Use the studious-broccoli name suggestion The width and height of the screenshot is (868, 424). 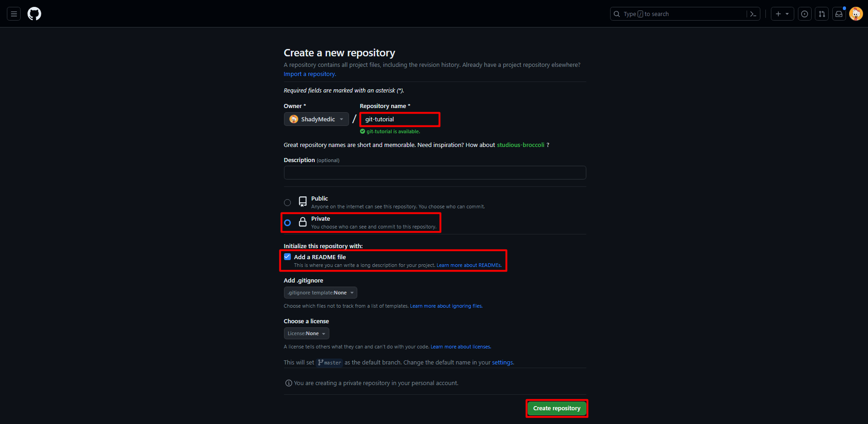tap(520, 145)
